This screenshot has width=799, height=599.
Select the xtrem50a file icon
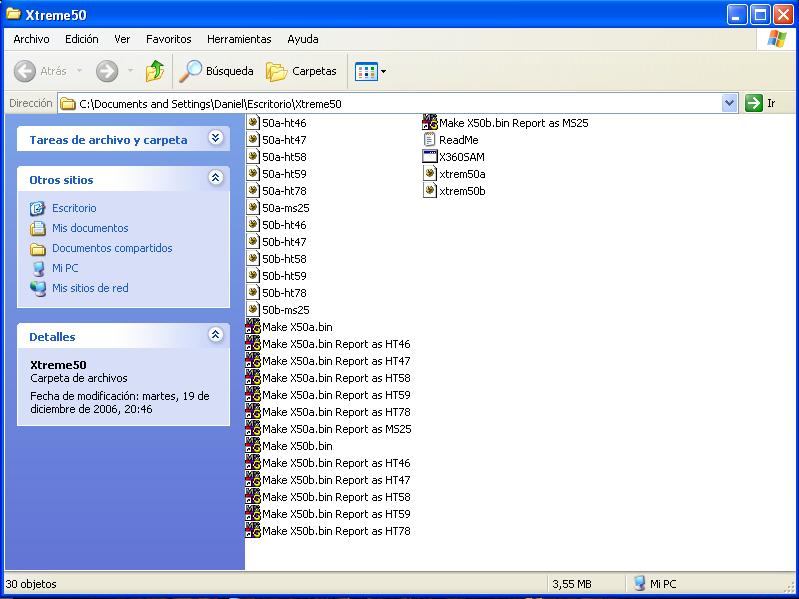[x=431, y=174]
